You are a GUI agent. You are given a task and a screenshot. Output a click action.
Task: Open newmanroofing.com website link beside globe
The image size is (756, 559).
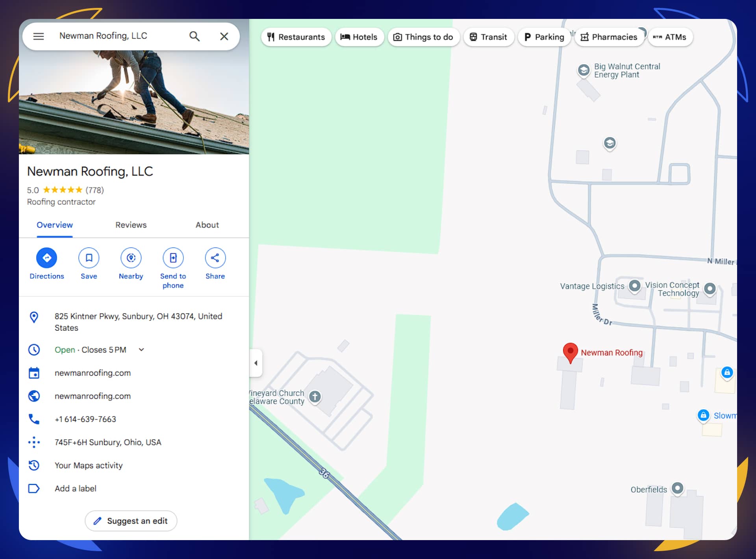[x=93, y=396]
